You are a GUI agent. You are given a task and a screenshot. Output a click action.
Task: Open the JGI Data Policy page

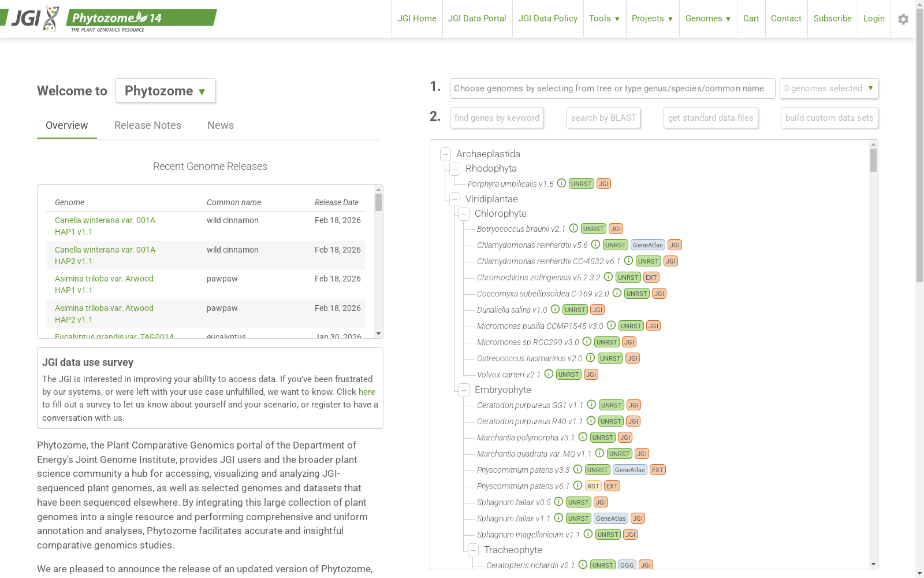548,19
